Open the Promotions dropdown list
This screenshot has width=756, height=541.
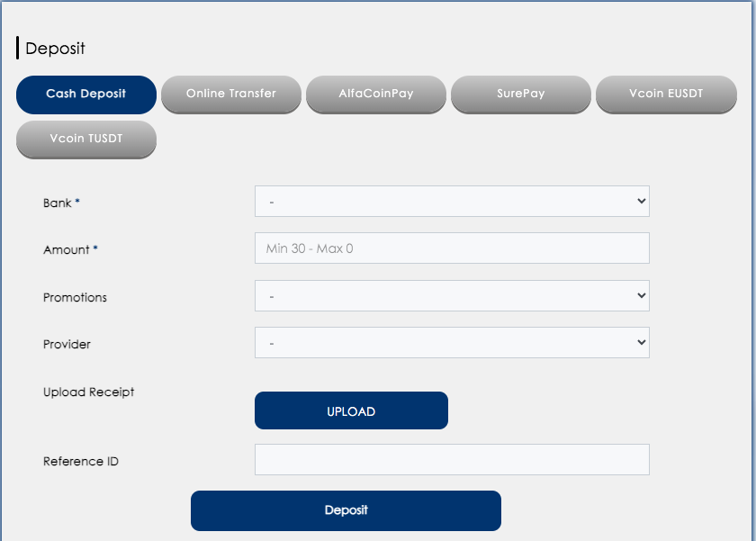click(x=452, y=295)
